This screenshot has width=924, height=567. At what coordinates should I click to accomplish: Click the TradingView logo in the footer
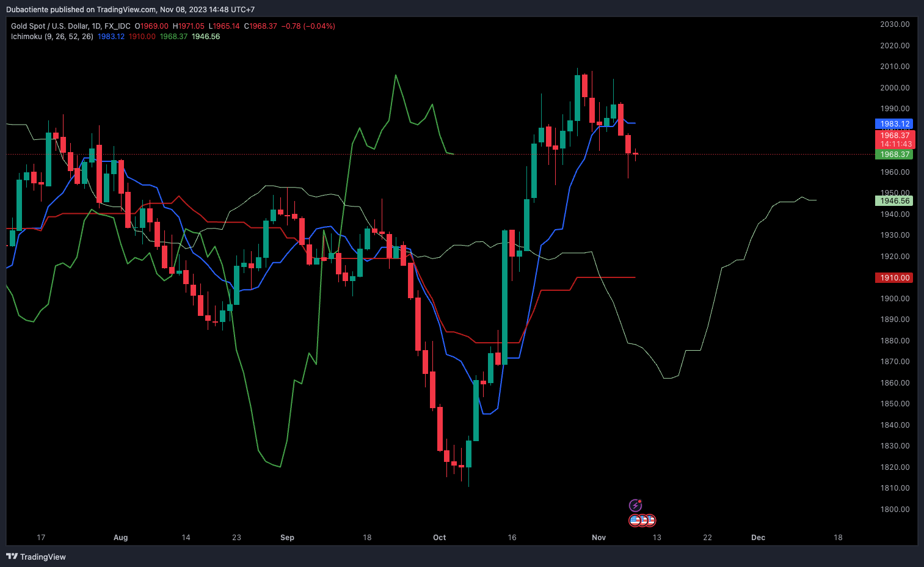(x=12, y=557)
